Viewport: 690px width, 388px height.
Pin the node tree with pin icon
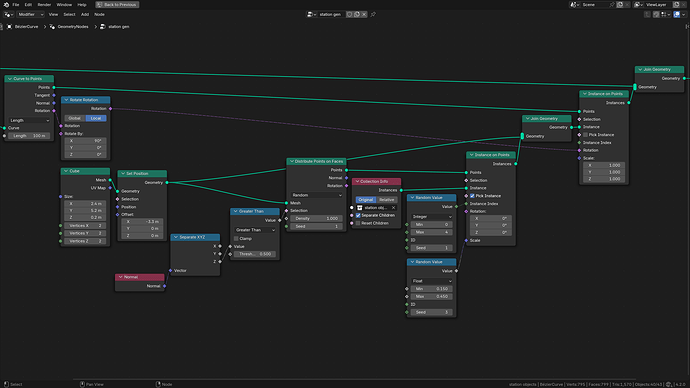click(373, 15)
